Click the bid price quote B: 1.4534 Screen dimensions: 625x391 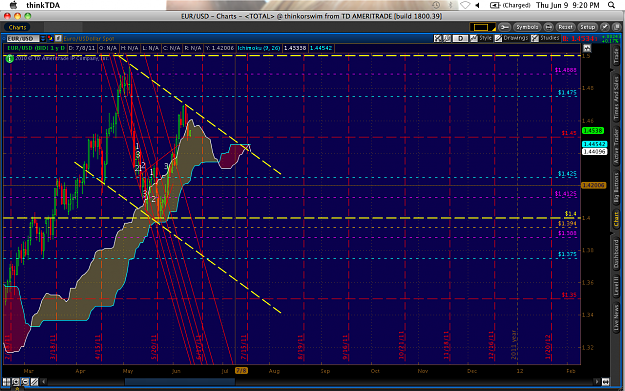(580, 39)
